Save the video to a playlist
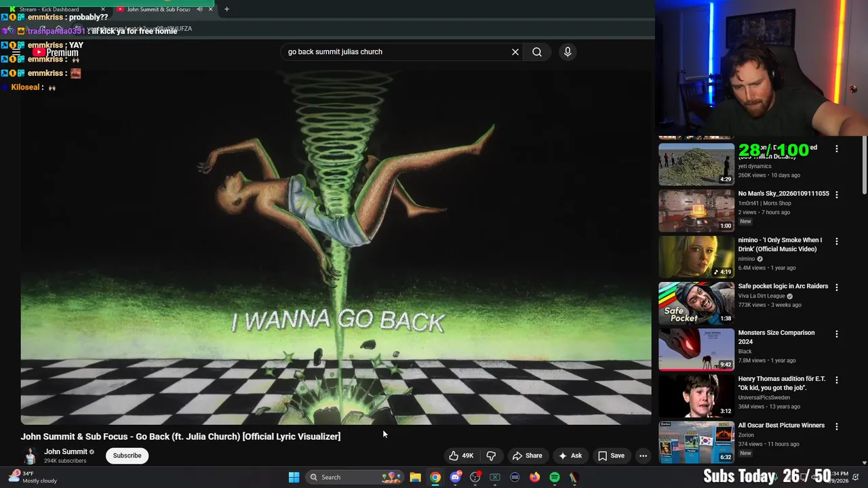The height and width of the screenshot is (488, 868). 611,455
